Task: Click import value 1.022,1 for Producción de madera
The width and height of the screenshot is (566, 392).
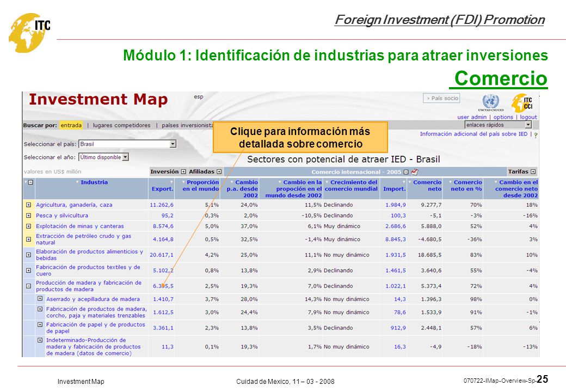Action: tap(395, 286)
